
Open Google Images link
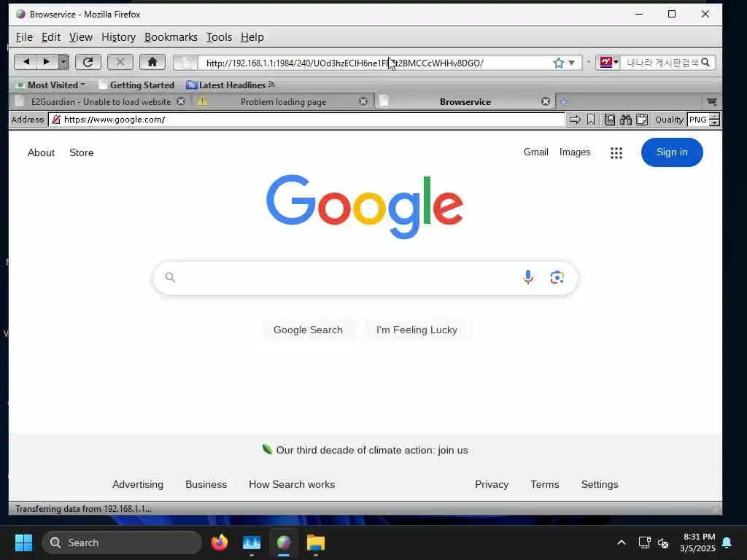(x=575, y=152)
